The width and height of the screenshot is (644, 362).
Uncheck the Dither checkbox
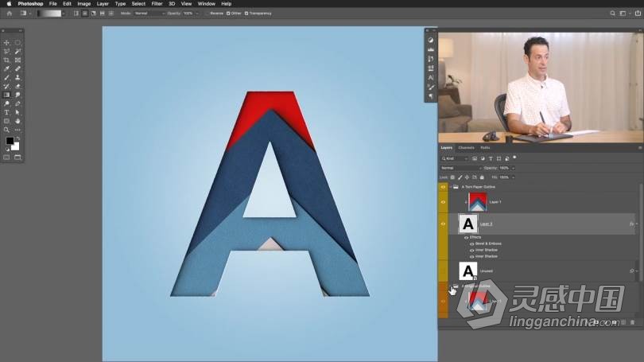tap(229, 14)
